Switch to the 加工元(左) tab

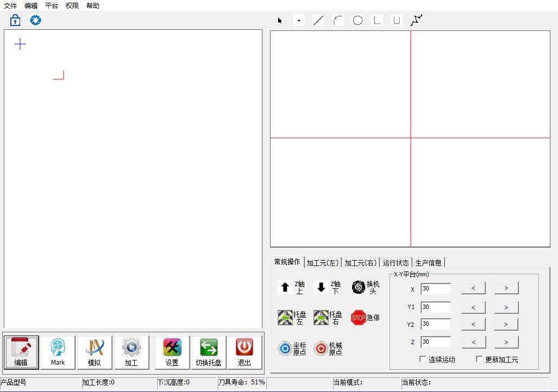coord(323,263)
